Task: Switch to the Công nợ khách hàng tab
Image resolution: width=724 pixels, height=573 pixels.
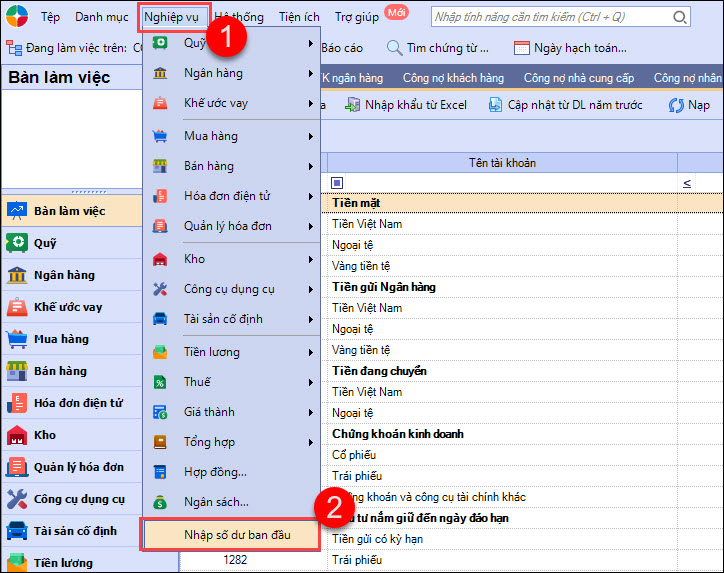Action: 453,78
